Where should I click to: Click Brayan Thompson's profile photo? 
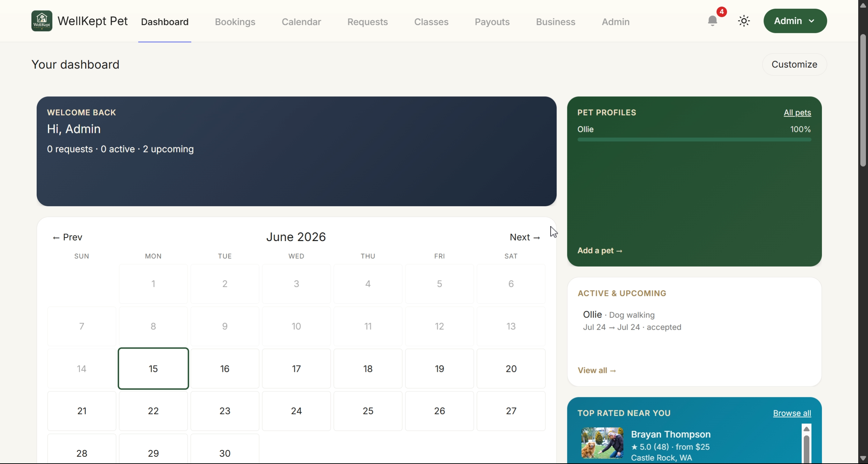pyautogui.click(x=602, y=443)
